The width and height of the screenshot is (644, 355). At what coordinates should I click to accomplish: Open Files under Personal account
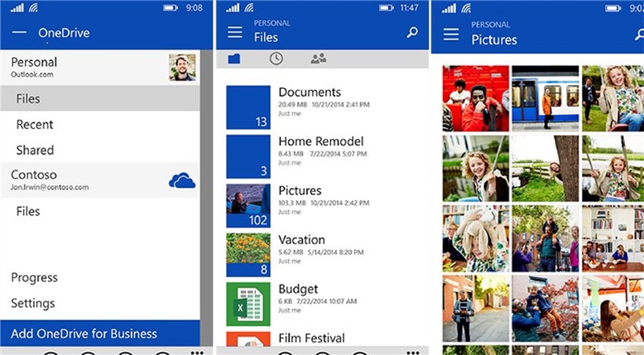click(100, 99)
